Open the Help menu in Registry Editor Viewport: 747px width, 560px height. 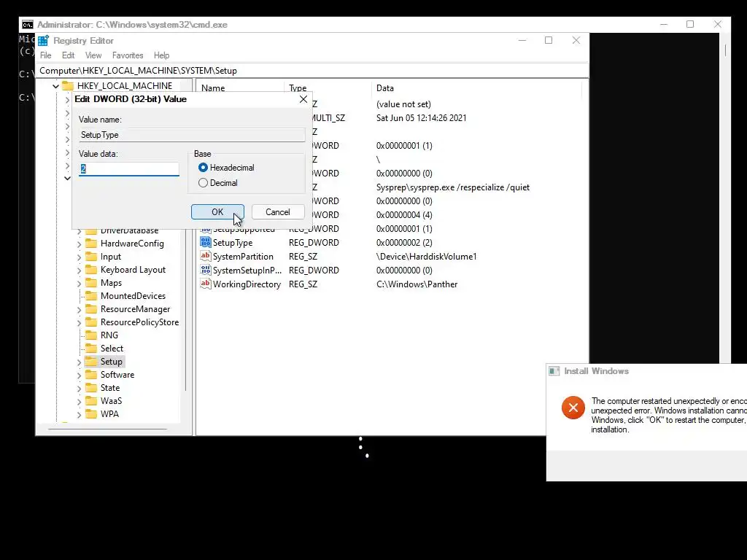[x=161, y=55]
